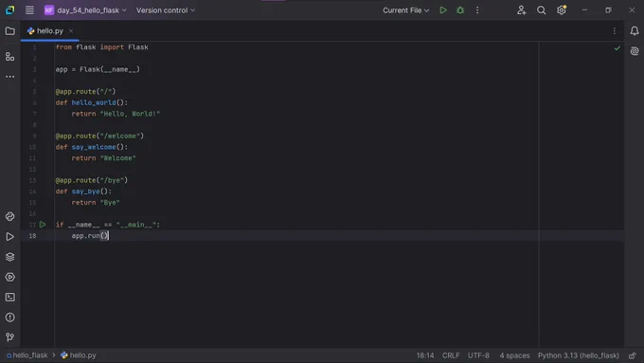
Task: Click on the say_welcome function name
Action: point(94,147)
